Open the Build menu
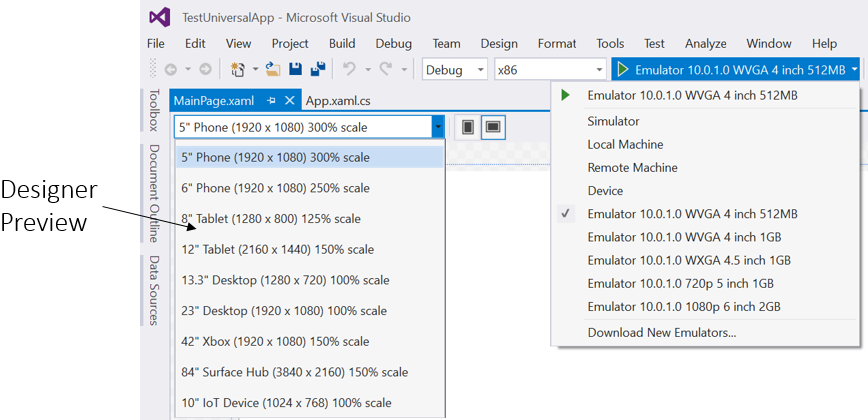This screenshot has width=868, height=420. click(342, 44)
